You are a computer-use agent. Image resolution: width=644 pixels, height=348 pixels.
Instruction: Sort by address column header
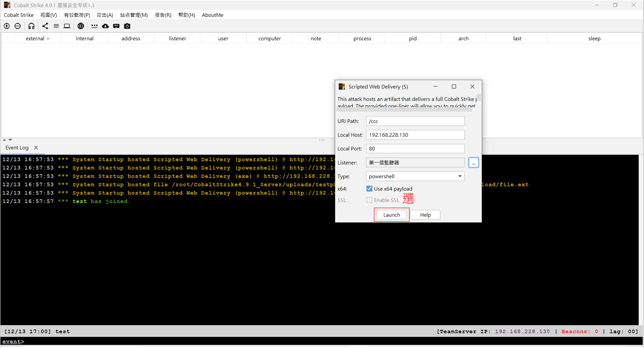coord(131,38)
